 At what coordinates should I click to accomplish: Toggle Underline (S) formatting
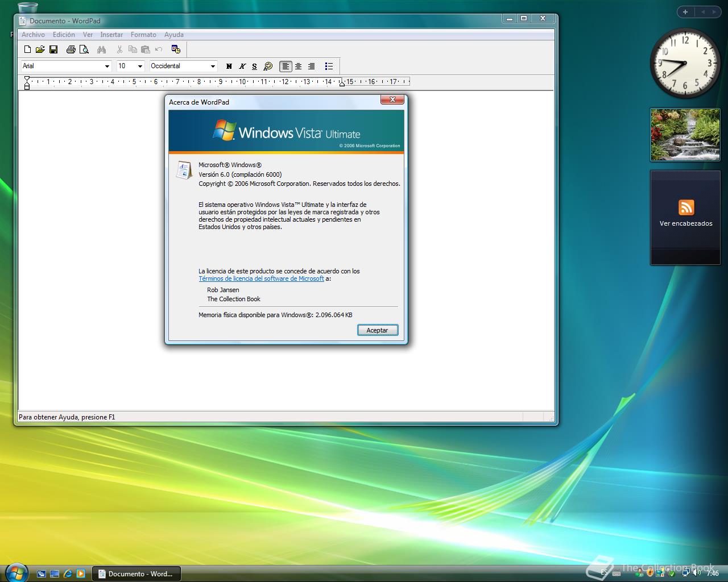pyautogui.click(x=254, y=66)
